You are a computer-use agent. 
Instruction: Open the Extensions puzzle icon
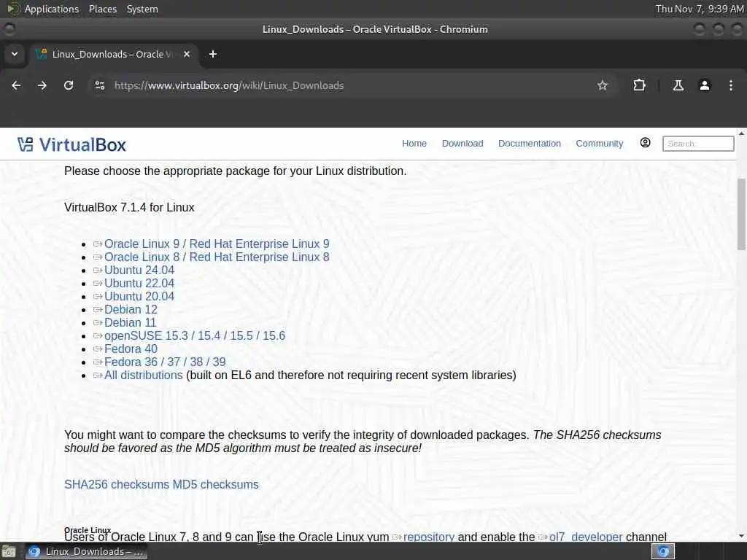pyautogui.click(x=639, y=85)
